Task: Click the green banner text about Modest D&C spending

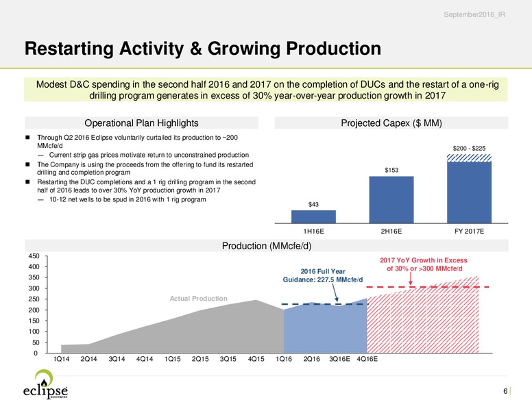Action: click(x=267, y=90)
